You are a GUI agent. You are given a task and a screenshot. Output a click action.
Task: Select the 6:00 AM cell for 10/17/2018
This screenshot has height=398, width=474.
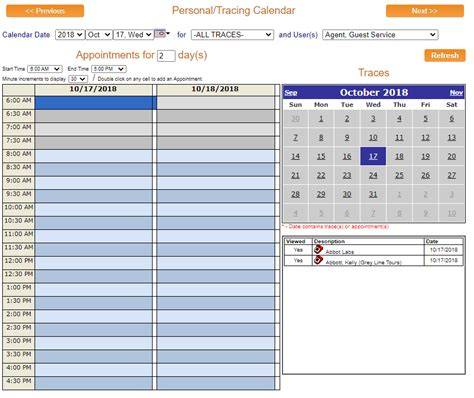[x=95, y=103]
